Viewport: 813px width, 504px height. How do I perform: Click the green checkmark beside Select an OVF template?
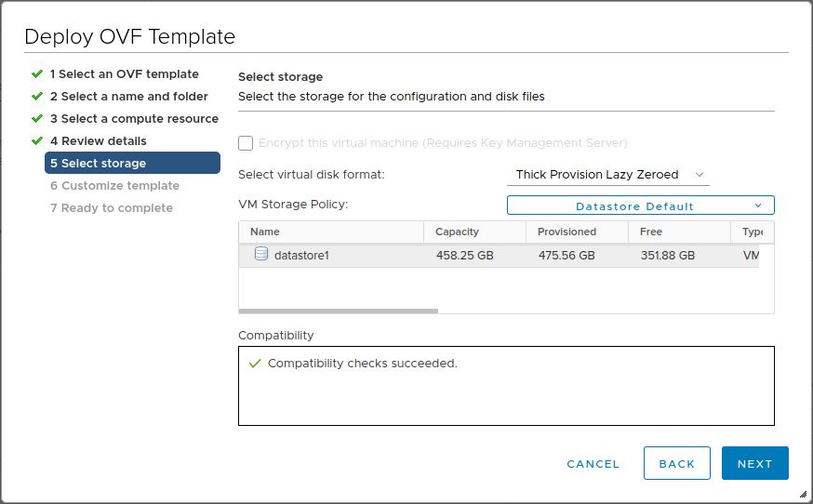point(37,73)
